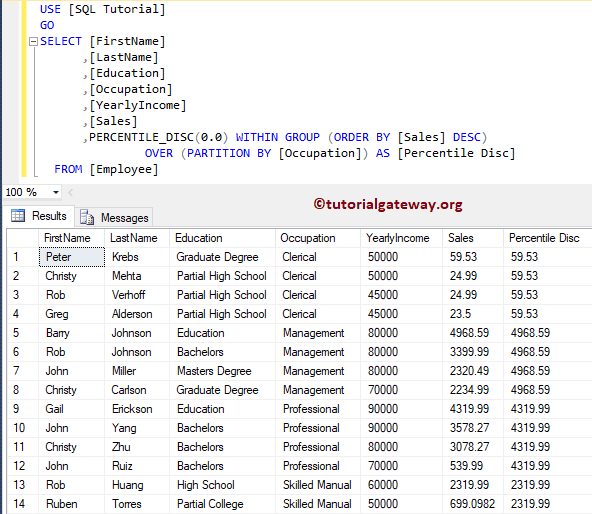
Task: Click Sales value 2319.99 in Huang's row
Action: [x=473, y=485]
